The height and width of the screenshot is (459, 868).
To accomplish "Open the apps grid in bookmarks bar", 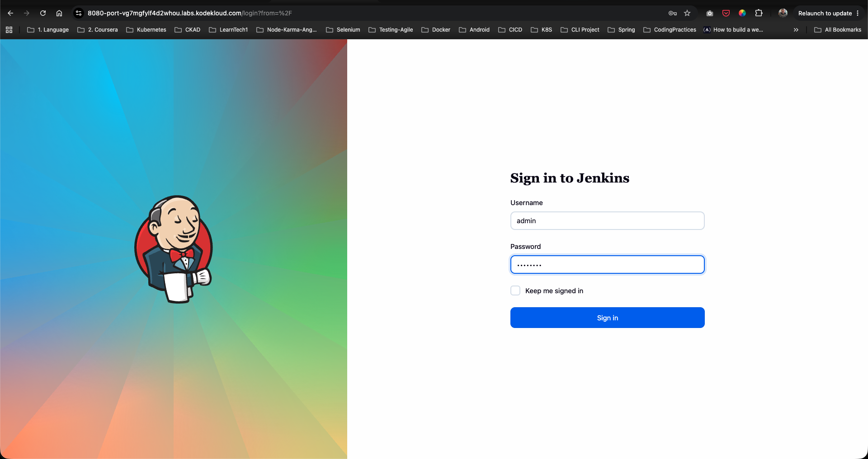I will coord(9,30).
